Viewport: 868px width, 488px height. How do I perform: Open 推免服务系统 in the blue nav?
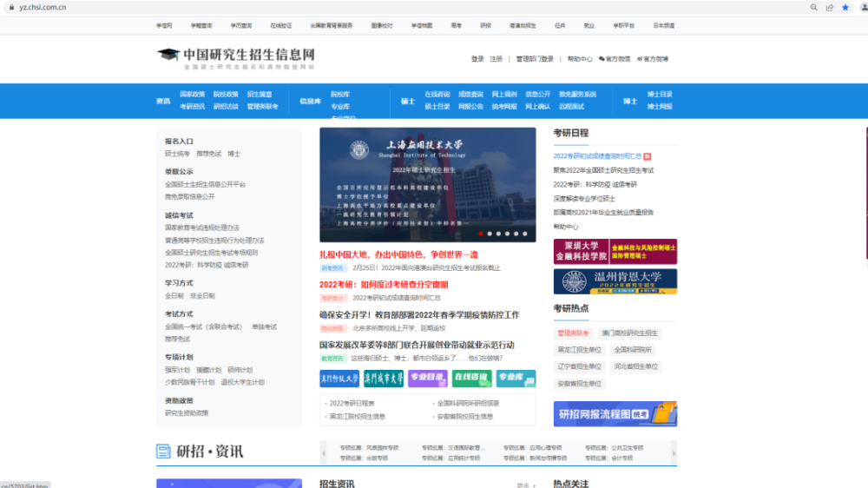coord(577,94)
